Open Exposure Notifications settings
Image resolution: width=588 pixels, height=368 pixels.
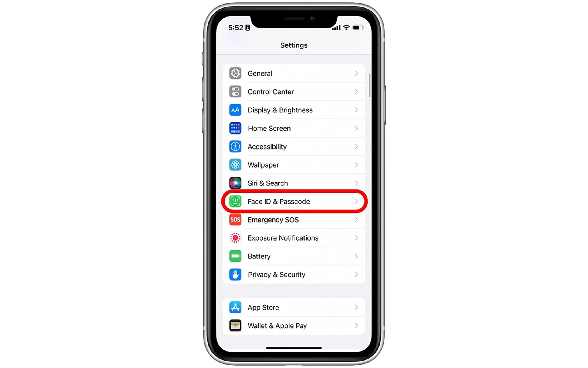(x=294, y=238)
